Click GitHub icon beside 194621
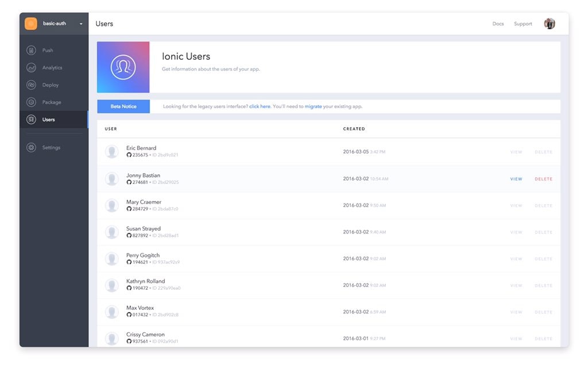The width and height of the screenshot is (588, 368). coord(129,262)
